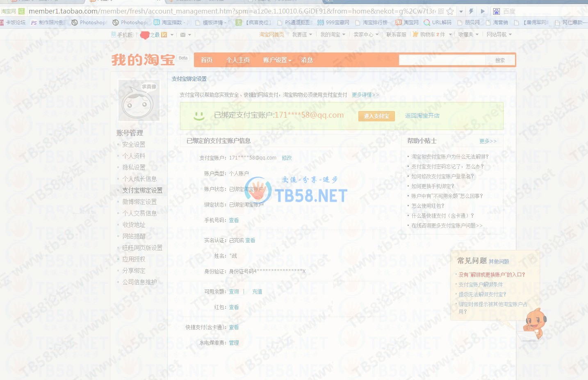Viewport: 588px width, 380px height.
Task: Click 更多>> in the 帮助小贴士 panel
Action: click(x=488, y=141)
